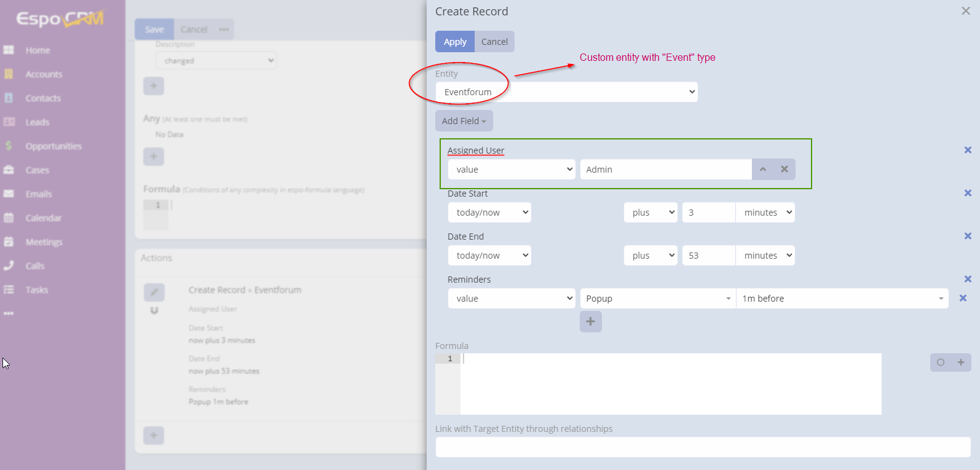Open Calendar icon in sidebar
Image resolution: width=980 pixels, height=470 pixels.
pyautogui.click(x=9, y=217)
